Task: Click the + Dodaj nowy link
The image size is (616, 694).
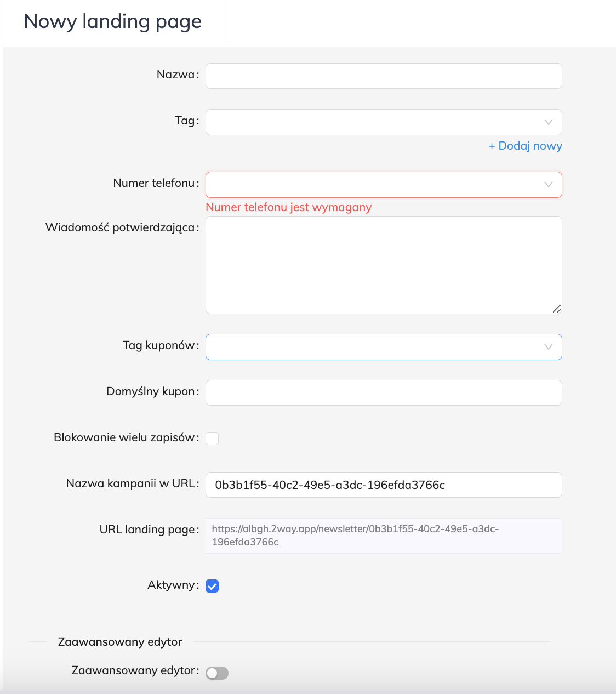Action: coord(525,146)
